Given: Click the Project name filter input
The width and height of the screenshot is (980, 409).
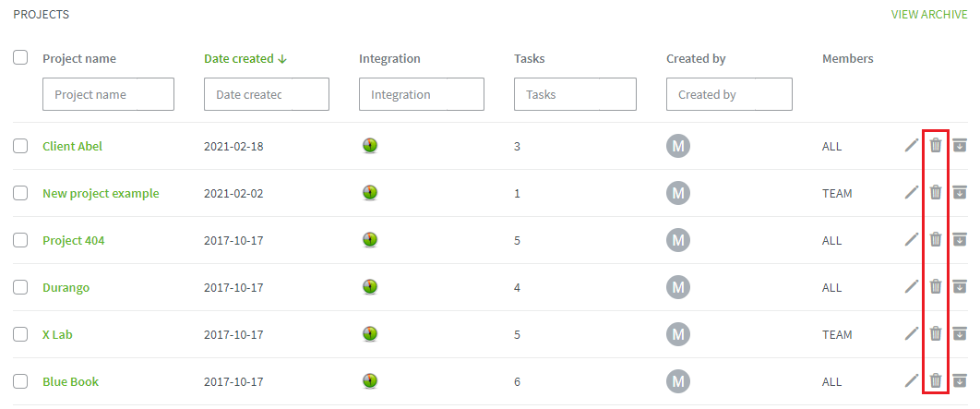Looking at the screenshot, I should pyautogui.click(x=108, y=94).
